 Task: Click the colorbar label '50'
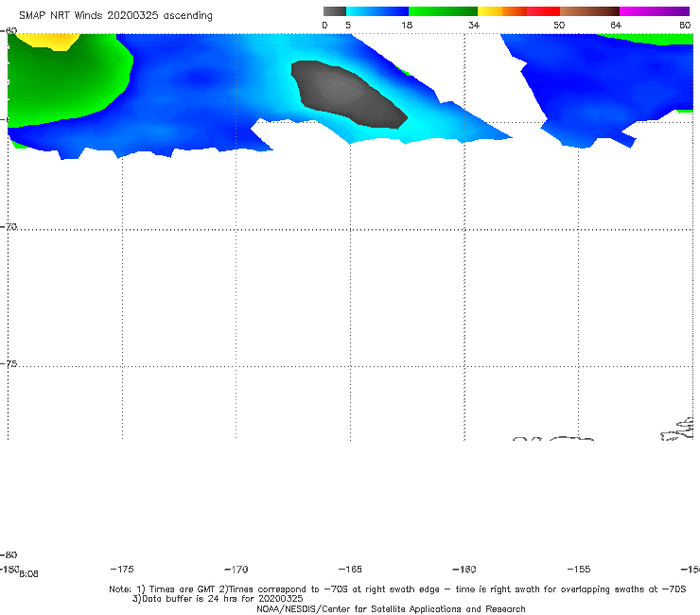click(559, 25)
